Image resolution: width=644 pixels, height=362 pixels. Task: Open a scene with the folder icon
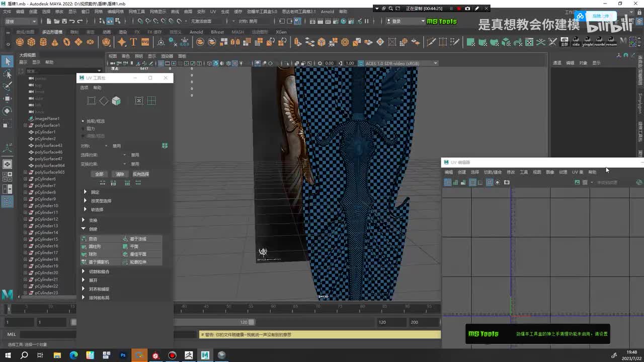[x=57, y=21]
